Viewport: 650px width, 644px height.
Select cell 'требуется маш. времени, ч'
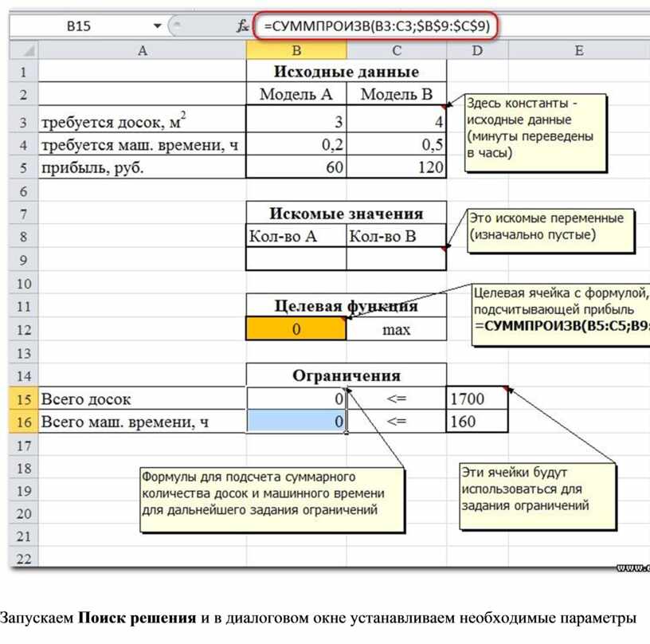[x=142, y=144]
